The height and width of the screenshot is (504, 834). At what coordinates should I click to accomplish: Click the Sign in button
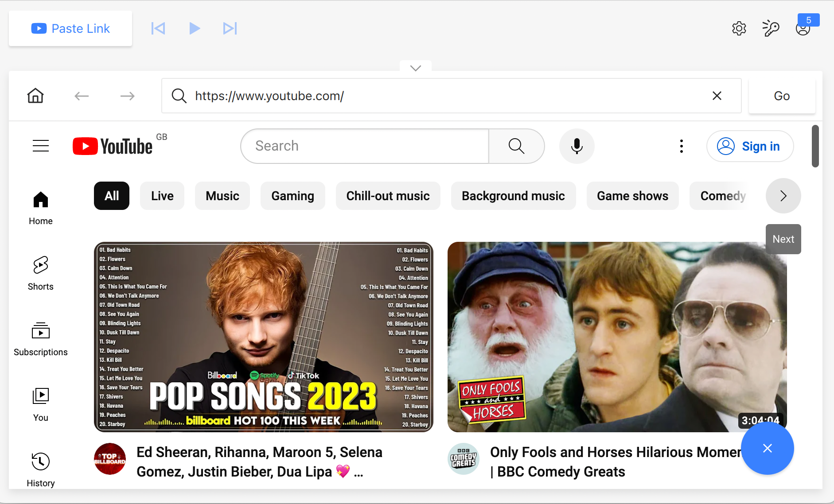(x=750, y=146)
